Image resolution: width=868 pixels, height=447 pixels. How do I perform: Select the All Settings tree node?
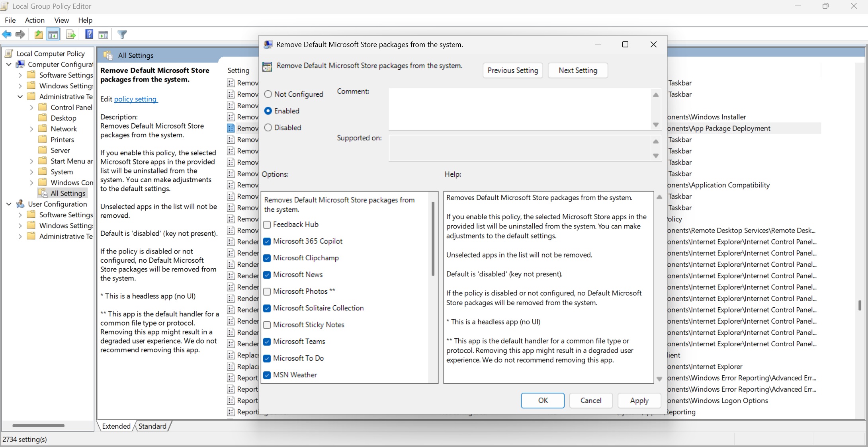pos(68,193)
